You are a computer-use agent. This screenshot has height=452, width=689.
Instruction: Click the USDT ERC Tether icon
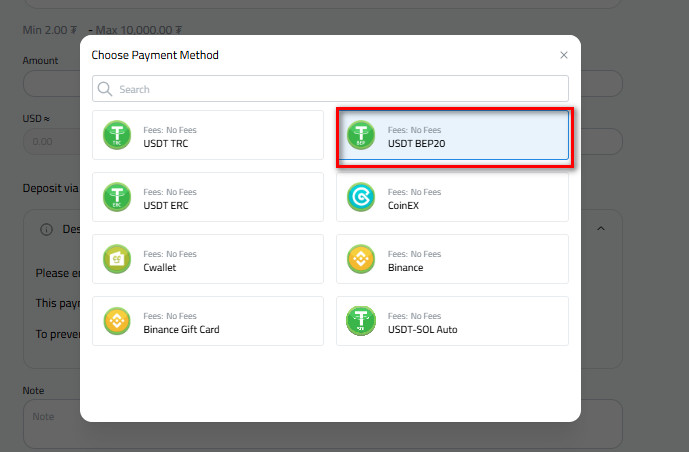(x=117, y=197)
